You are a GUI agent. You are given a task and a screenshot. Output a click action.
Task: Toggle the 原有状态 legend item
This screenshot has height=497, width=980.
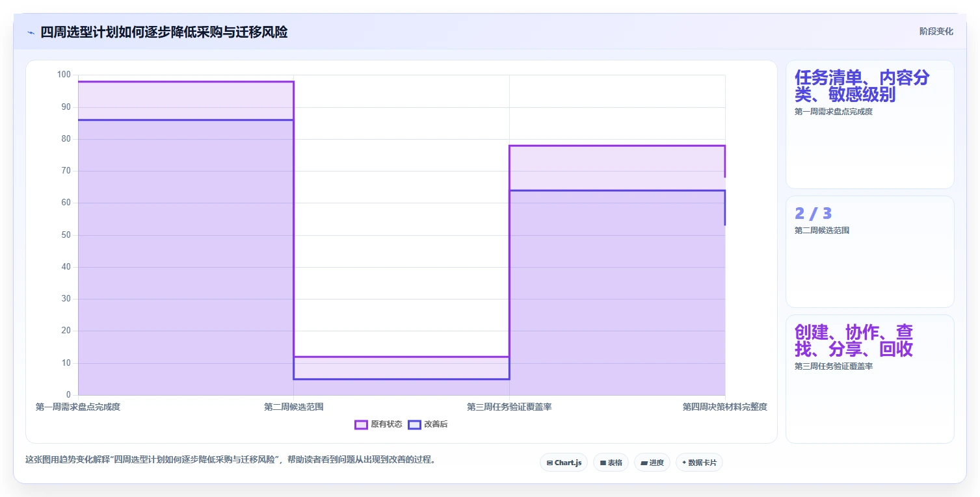point(378,424)
